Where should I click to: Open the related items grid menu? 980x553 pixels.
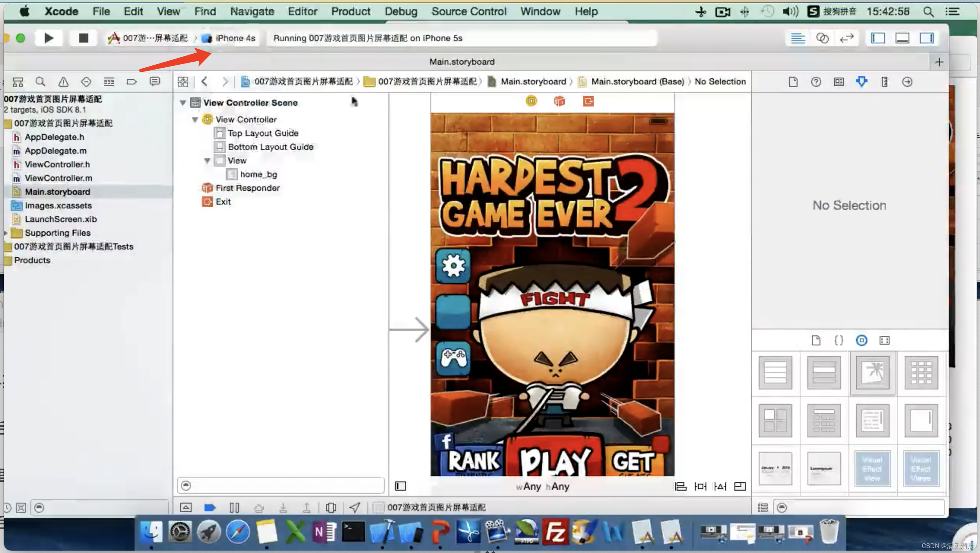tap(183, 81)
